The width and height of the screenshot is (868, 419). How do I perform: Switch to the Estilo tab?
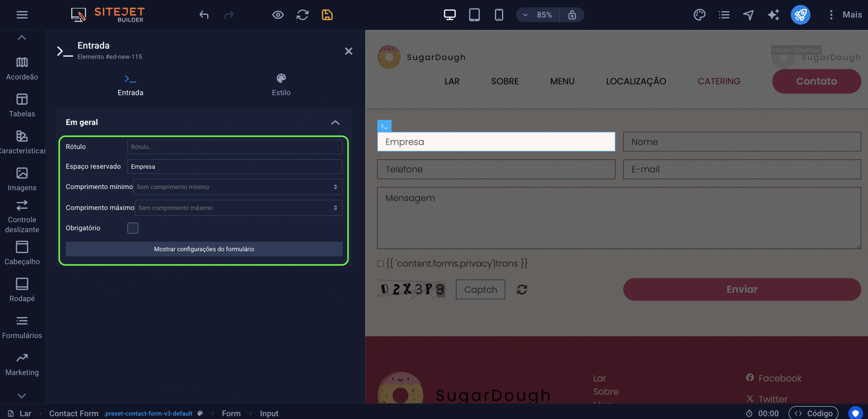(281, 85)
